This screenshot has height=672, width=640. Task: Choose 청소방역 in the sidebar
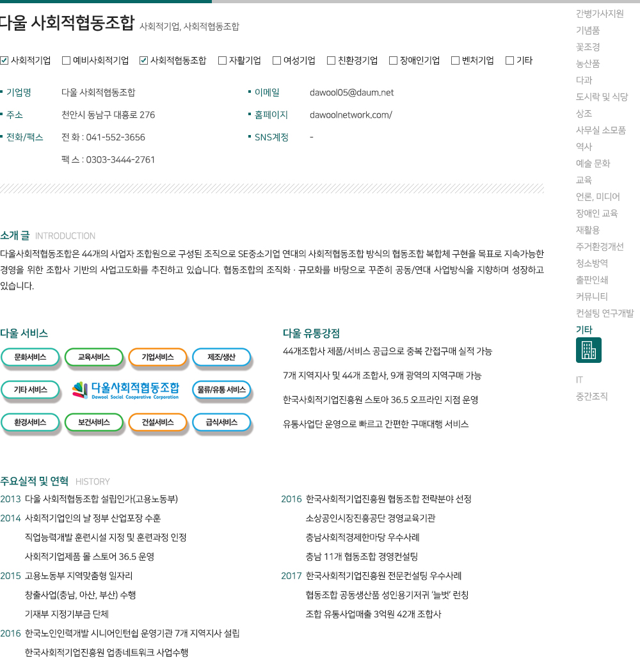(592, 264)
